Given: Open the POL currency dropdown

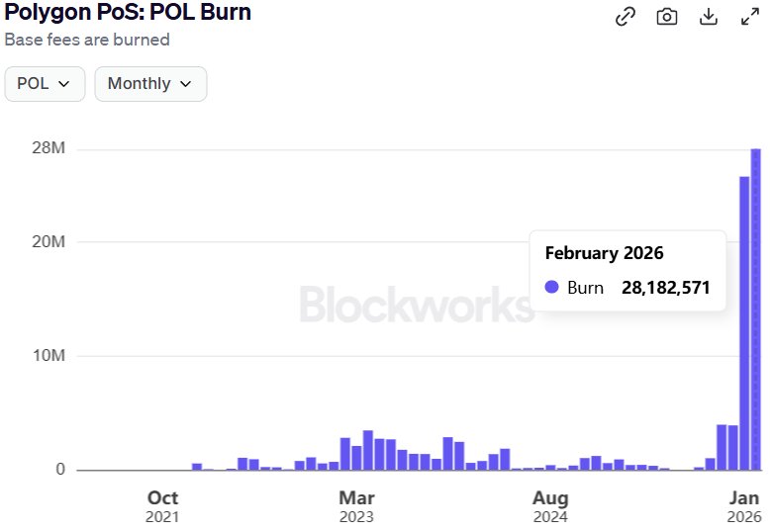Looking at the screenshot, I should [45, 84].
